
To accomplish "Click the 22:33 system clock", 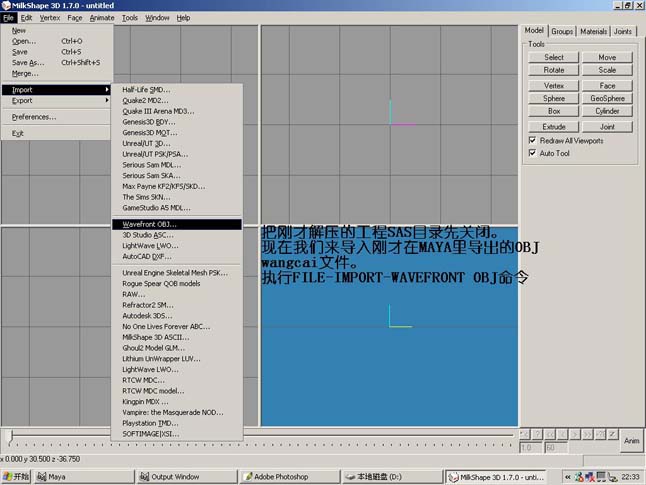I will pyautogui.click(x=630, y=477).
